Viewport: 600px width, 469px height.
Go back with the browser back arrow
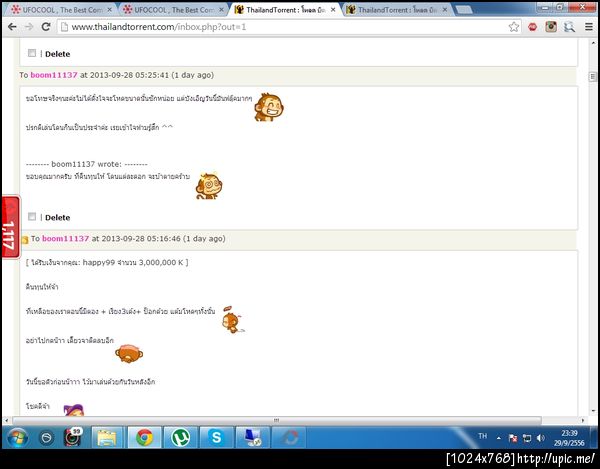[x=12, y=27]
